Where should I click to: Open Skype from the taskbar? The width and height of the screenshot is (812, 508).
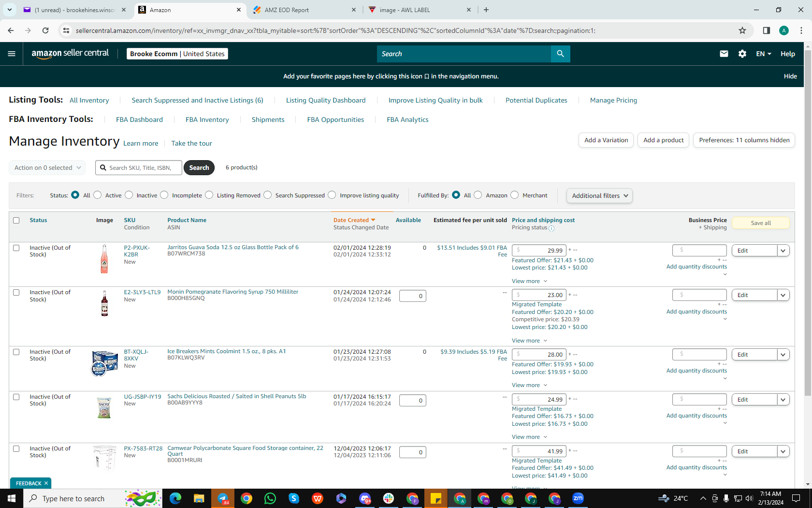coord(294,498)
